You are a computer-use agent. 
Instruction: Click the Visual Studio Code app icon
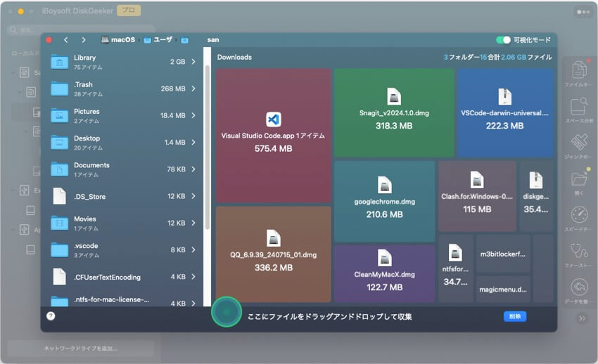[274, 119]
